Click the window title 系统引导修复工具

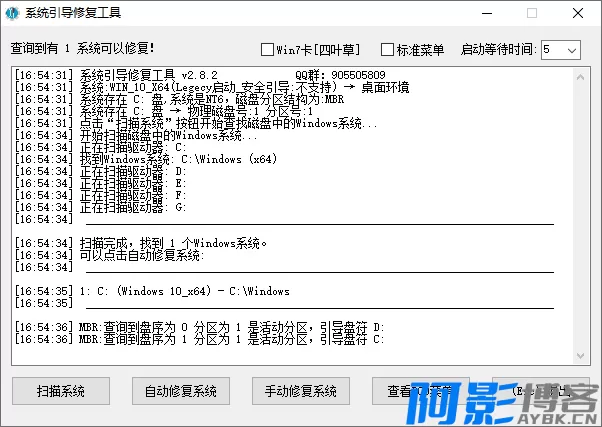pos(73,13)
